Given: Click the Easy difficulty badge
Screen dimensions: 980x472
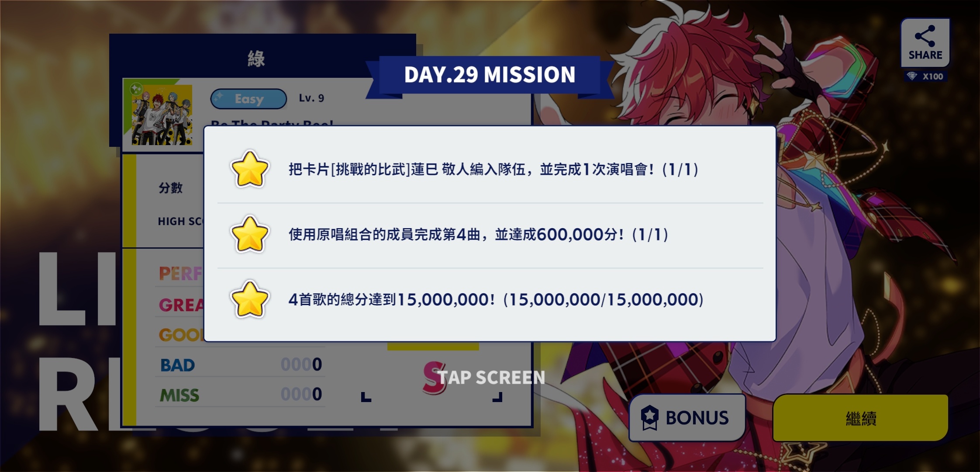Looking at the screenshot, I should [x=248, y=99].
